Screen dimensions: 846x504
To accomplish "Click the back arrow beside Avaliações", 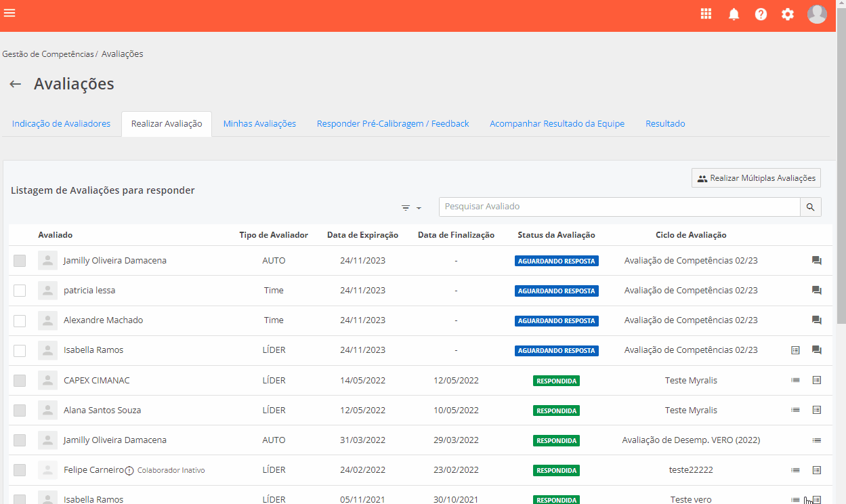I will (15, 84).
